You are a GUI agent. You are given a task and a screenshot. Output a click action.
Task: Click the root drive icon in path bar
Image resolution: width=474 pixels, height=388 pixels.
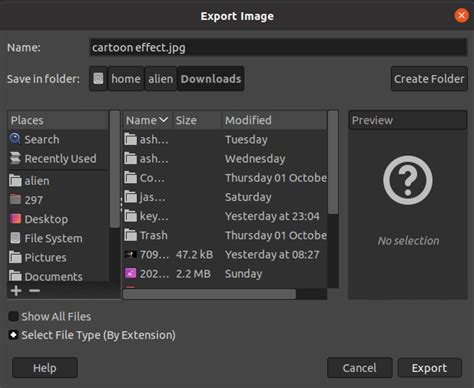coord(98,79)
